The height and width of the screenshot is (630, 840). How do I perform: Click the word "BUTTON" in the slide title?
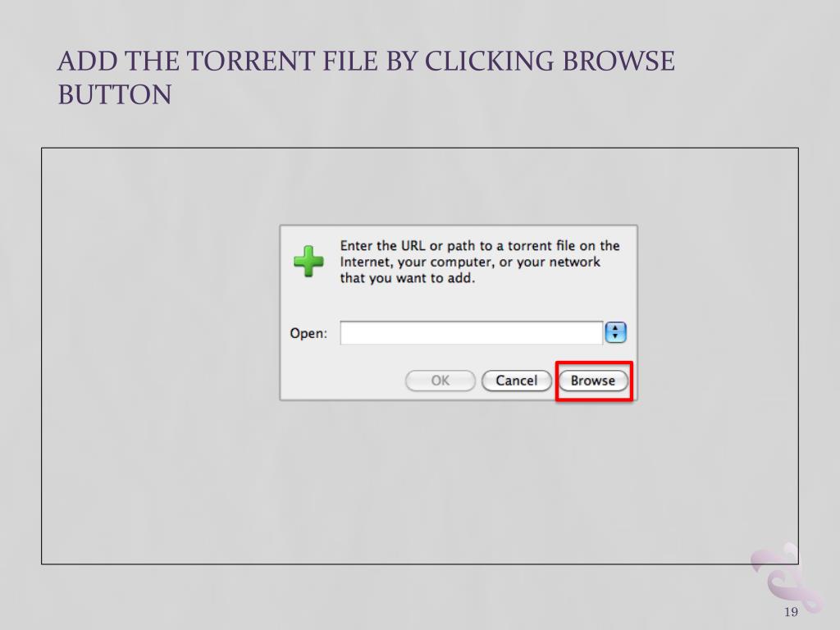[x=115, y=95]
